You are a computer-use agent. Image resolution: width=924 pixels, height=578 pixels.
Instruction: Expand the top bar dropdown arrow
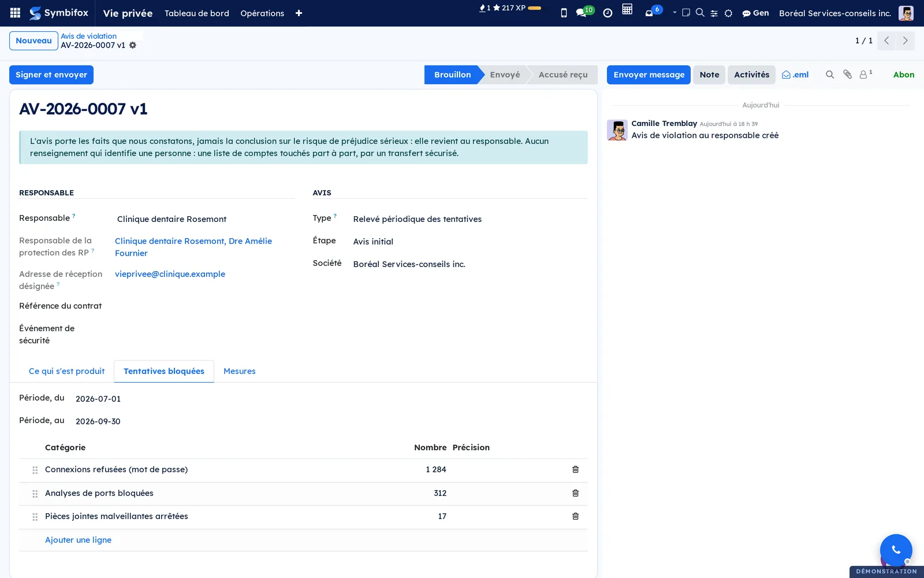click(675, 12)
